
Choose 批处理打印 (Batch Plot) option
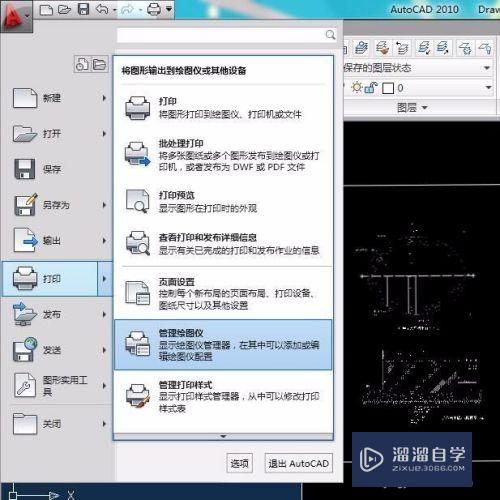coord(223,155)
